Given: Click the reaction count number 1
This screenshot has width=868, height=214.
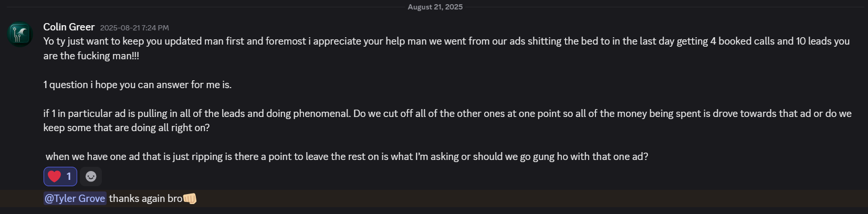Looking at the screenshot, I should (x=69, y=176).
